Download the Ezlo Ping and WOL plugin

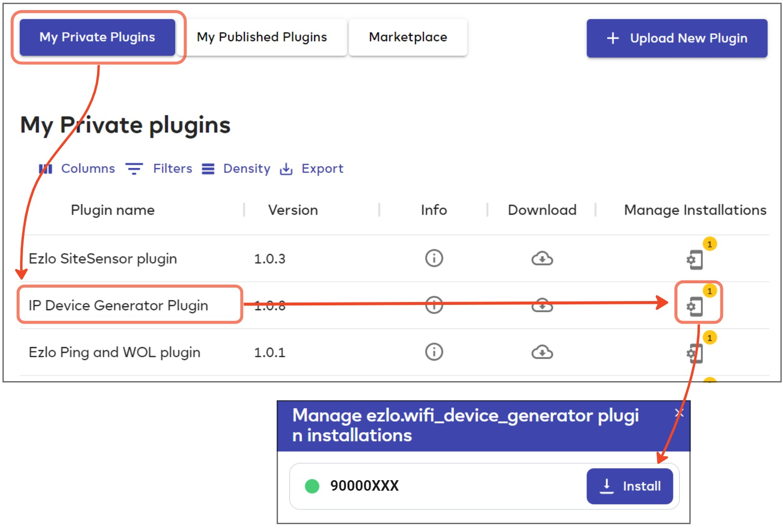[x=542, y=352]
